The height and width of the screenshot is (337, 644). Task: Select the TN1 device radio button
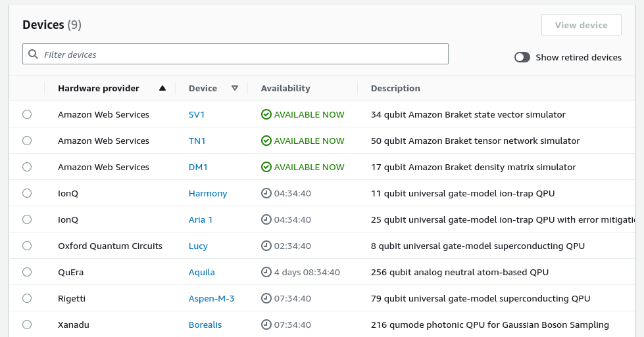coord(27,141)
